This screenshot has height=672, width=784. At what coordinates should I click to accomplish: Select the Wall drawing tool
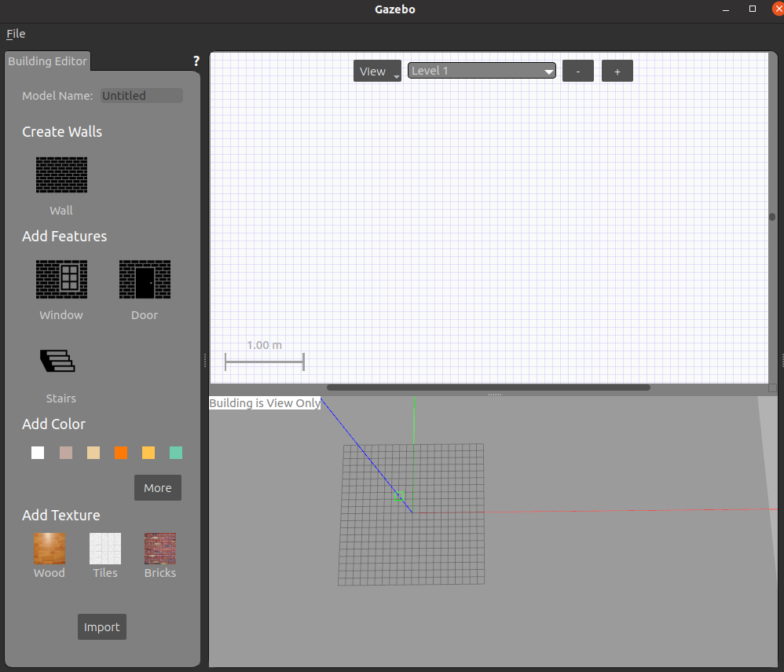click(x=61, y=174)
